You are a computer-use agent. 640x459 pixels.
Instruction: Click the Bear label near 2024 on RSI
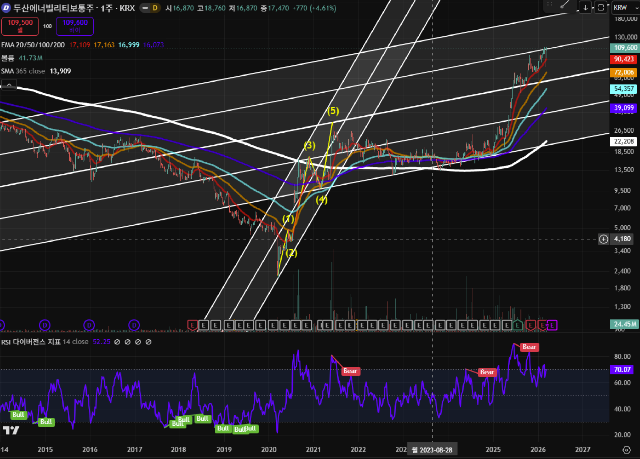coord(487,372)
